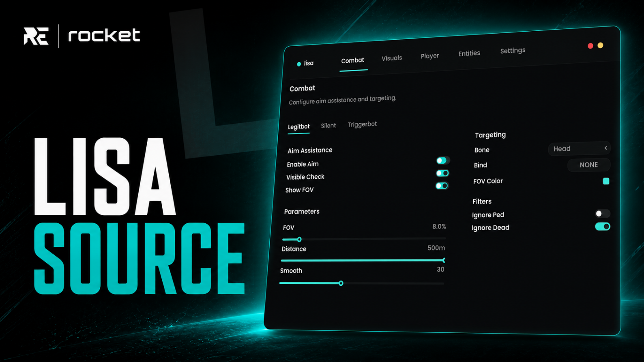The image size is (644, 362).
Task: Turn off Show FOV switch
Action: 442,186
